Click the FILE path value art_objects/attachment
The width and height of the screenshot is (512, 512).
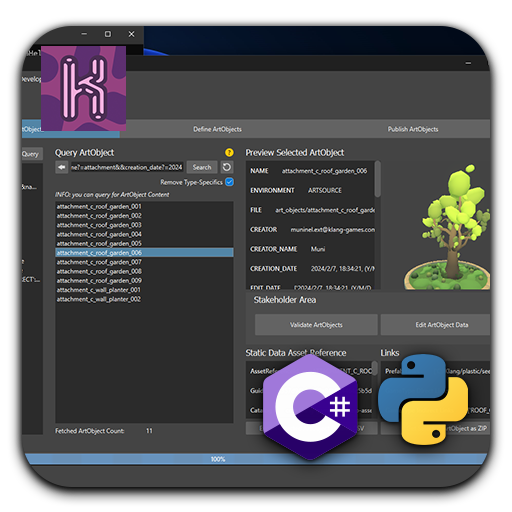tap(325, 210)
